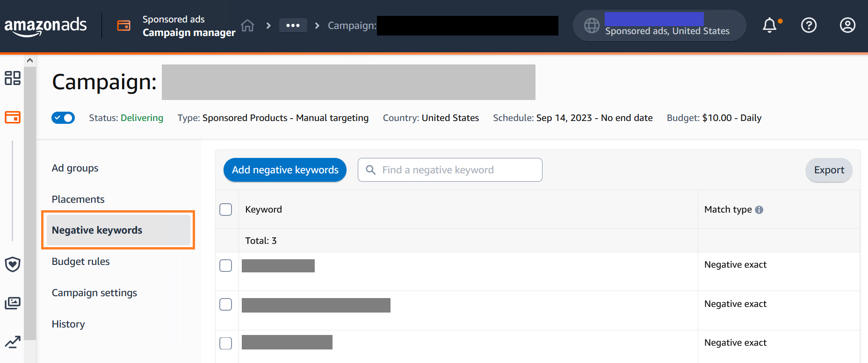Expand the breadcrumb ellipsis menu
This screenshot has height=363, width=868.
coord(293,25)
